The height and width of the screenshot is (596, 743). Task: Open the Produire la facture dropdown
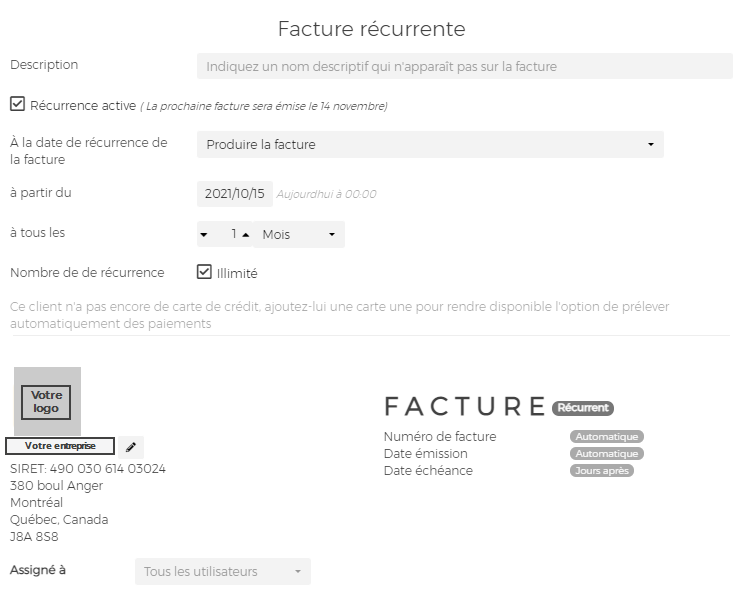click(430, 144)
